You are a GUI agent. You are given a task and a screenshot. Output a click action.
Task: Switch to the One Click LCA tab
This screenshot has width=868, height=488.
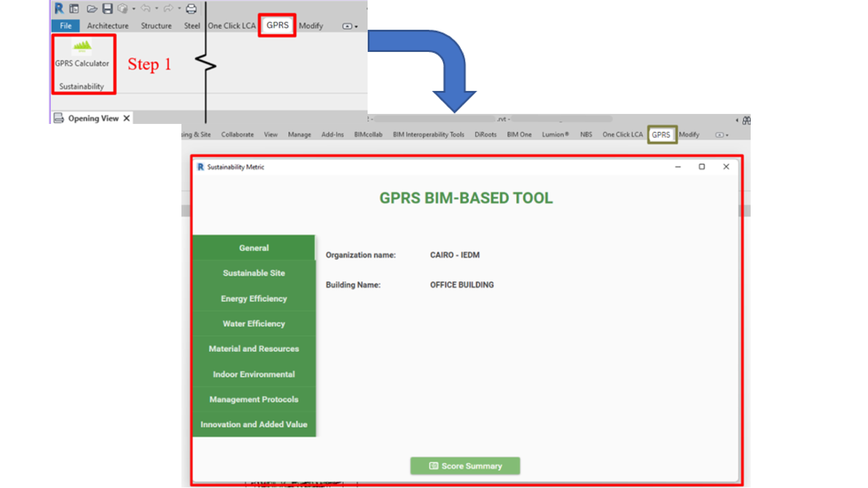(x=231, y=26)
